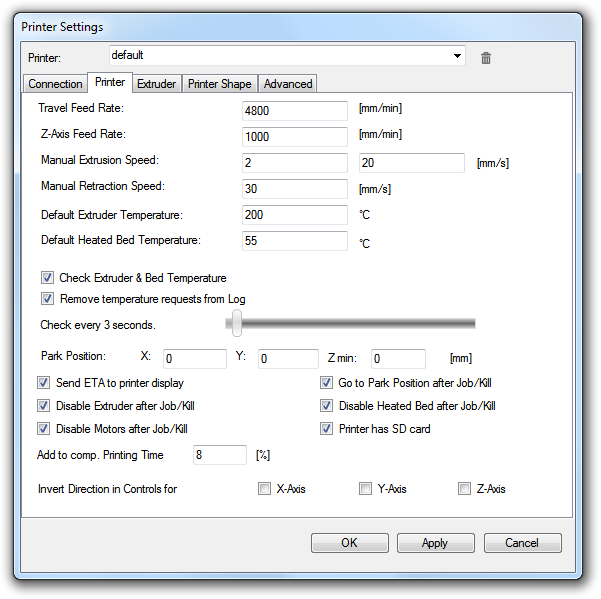Viewport: 601px width, 599px height.
Task: Switch to the Connection tab
Action: (55, 84)
